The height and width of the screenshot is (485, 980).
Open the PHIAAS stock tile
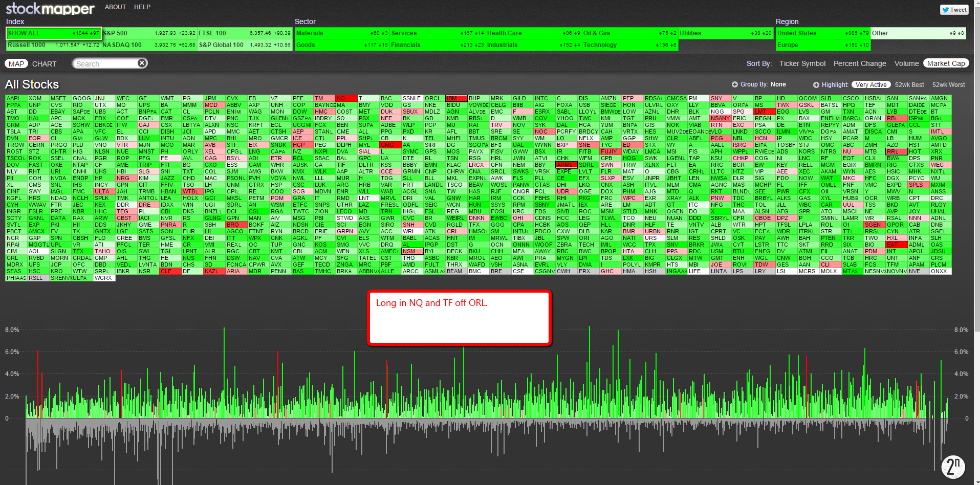point(16,278)
